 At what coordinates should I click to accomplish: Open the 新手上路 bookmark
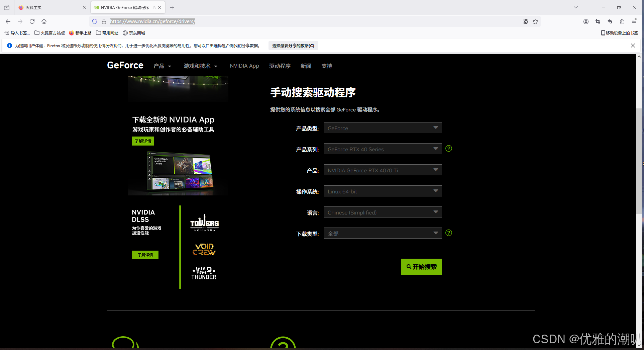pos(80,33)
